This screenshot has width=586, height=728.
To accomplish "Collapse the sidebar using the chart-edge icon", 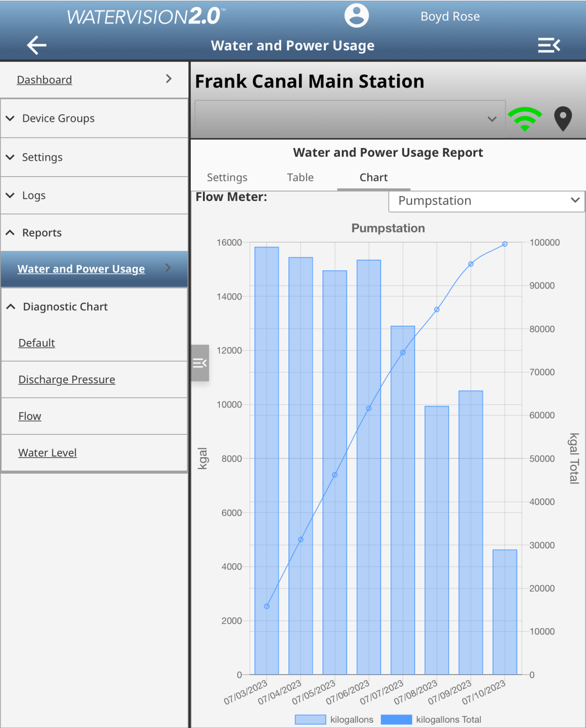I will (200, 363).
